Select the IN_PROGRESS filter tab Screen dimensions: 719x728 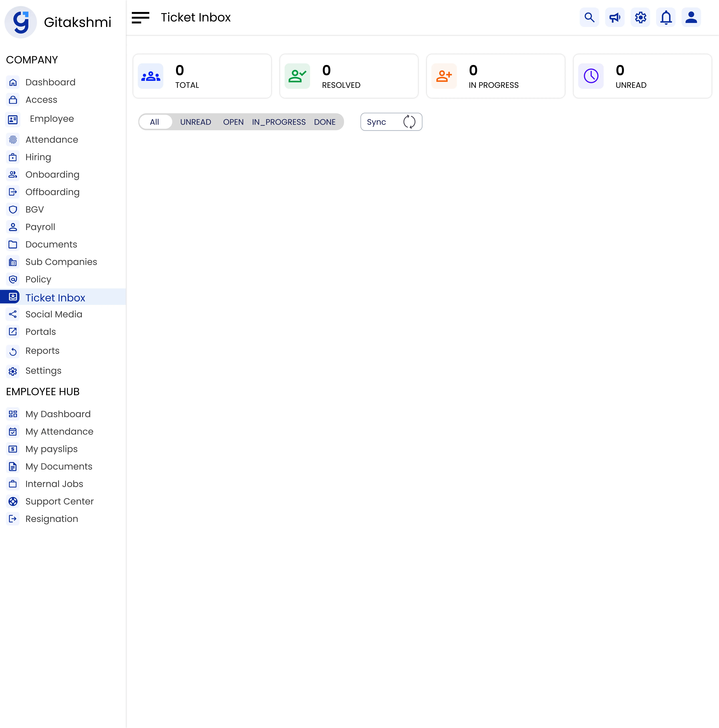coord(279,122)
